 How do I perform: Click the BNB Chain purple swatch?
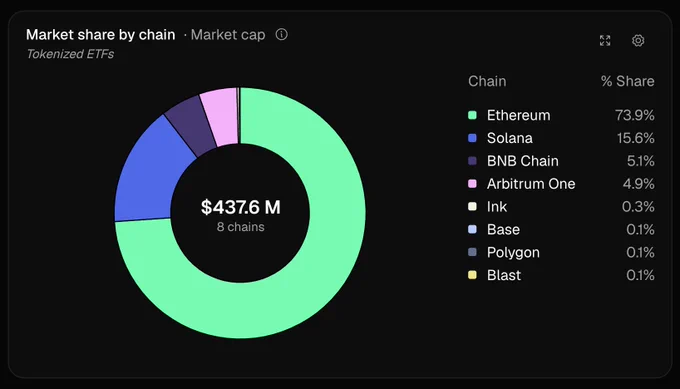coord(472,161)
